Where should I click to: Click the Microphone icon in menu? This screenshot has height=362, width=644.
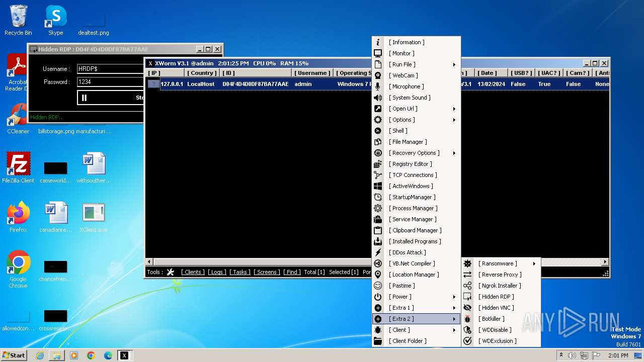tap(378, 86)
